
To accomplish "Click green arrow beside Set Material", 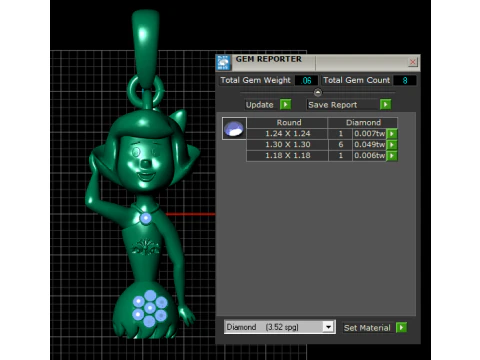I will pos(401,328).
